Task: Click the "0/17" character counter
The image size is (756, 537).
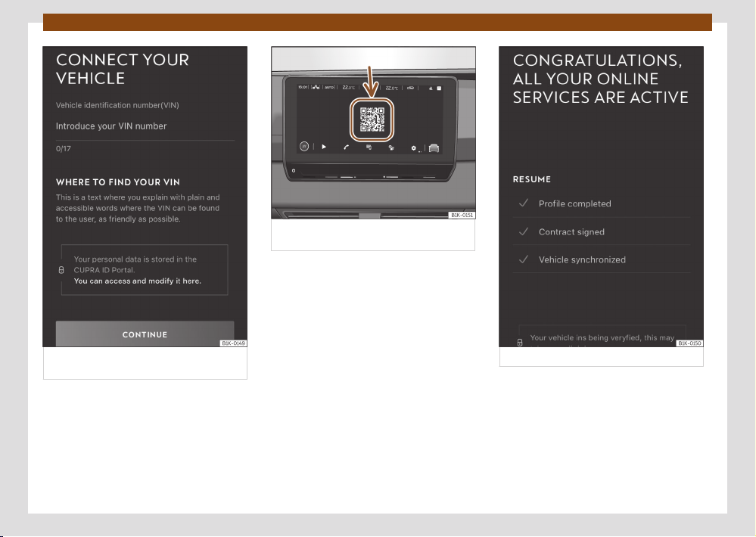Action: [63, 148]
